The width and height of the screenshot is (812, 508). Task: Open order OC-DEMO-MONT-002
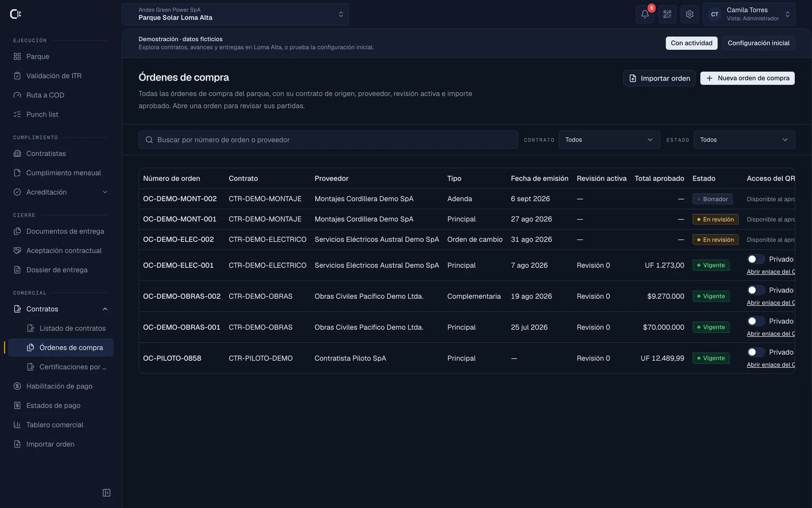180,199
